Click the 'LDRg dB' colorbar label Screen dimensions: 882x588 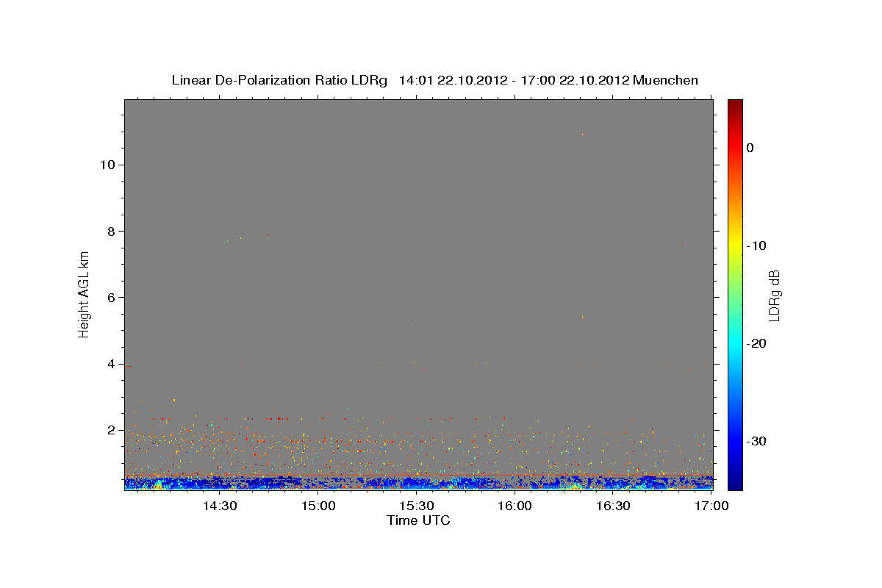[x=774, y=295]
